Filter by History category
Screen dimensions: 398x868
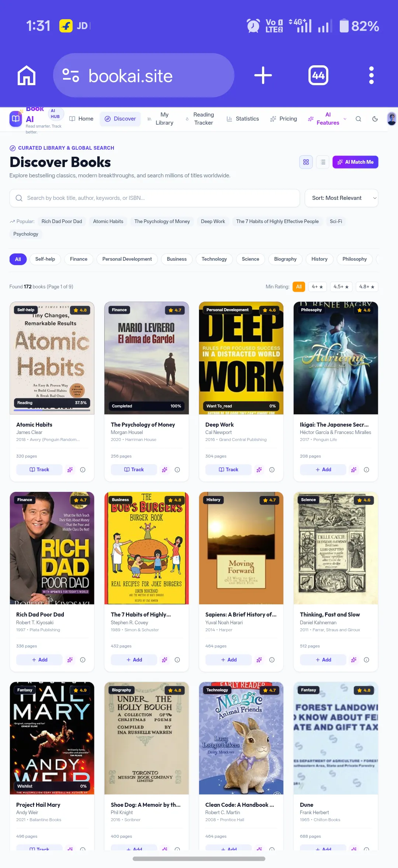[320, 259]
